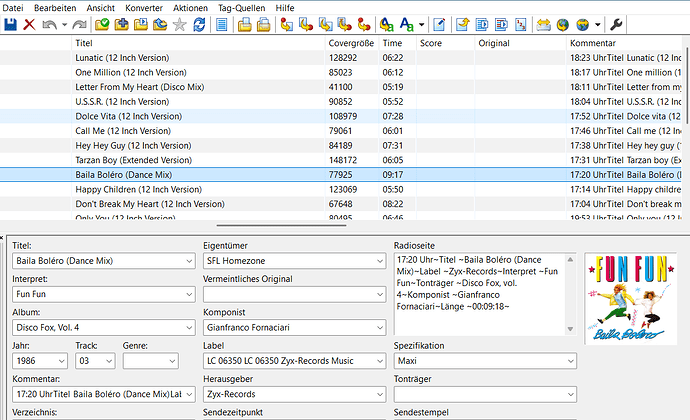Remove tag using the red X icon
690x420 pixels.
click(x=29, y=25)
